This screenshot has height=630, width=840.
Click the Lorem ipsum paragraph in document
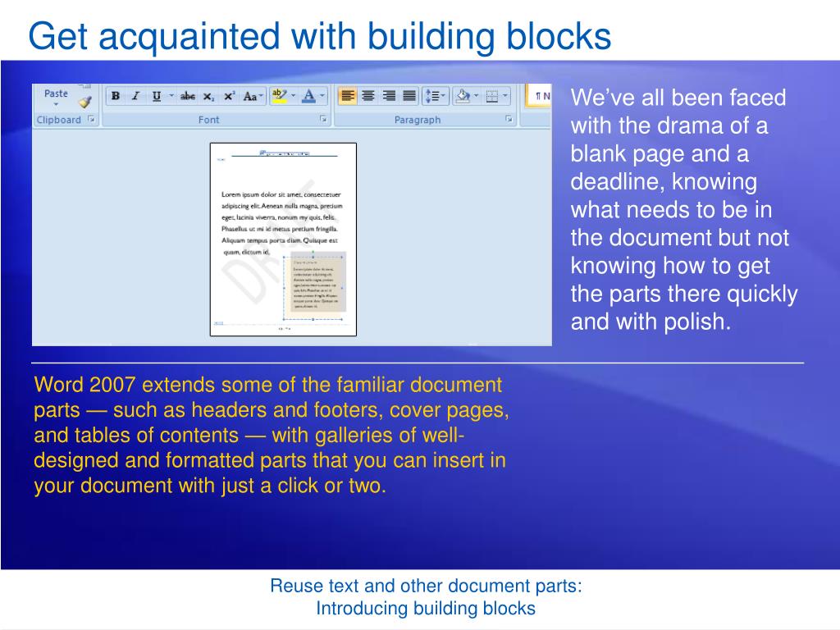[282, 223]
